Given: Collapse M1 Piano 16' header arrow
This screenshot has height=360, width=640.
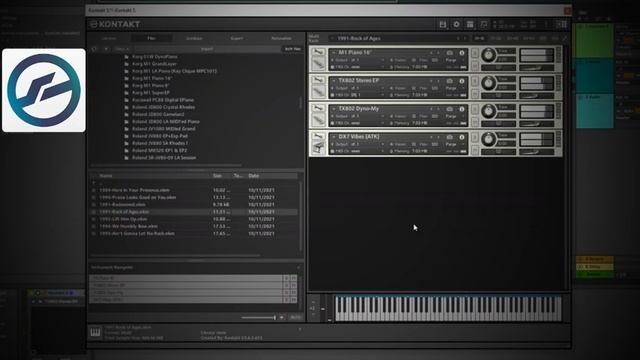Looking at the screenshot, I should point(334,53).
